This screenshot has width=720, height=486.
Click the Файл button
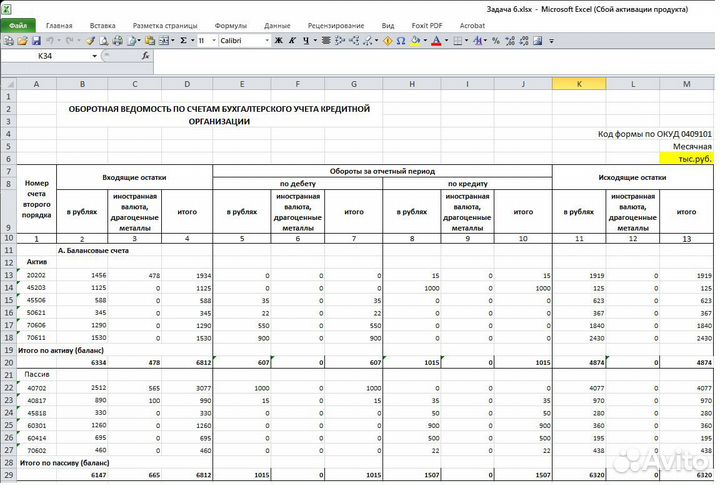pos(18,25)
